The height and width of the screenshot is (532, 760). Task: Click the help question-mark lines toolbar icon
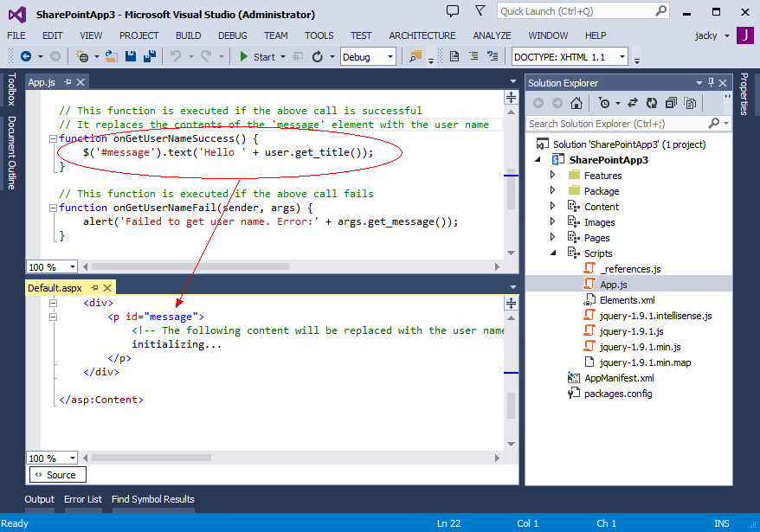493,57
